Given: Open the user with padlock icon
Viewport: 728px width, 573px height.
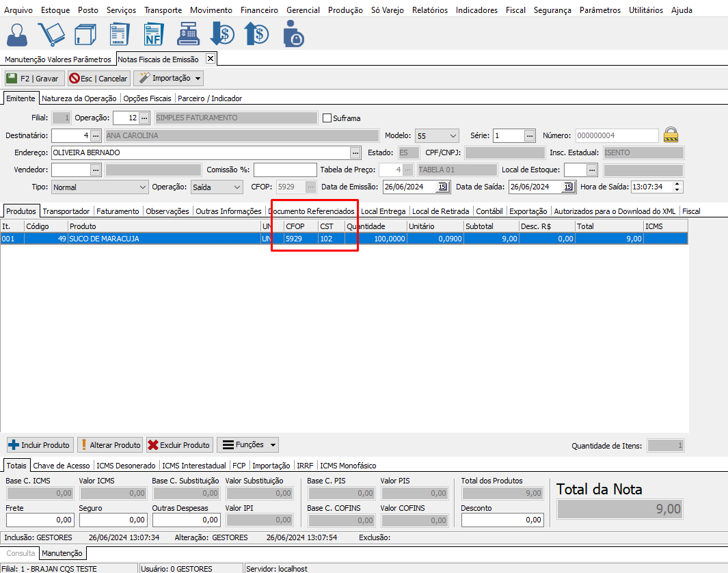Looking at the screenshot, I should pyautogui.click(x=293, y=34).
